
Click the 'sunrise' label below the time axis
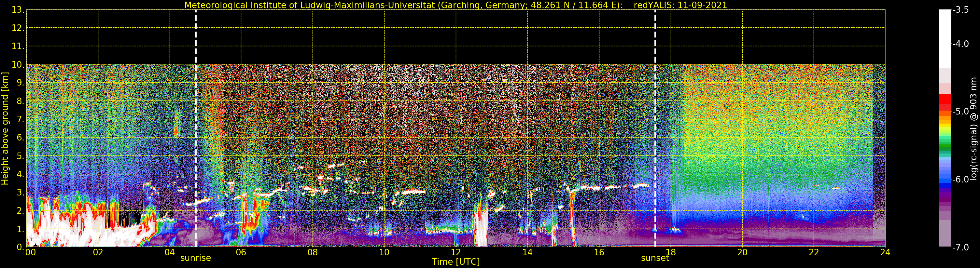coord(196,258)
